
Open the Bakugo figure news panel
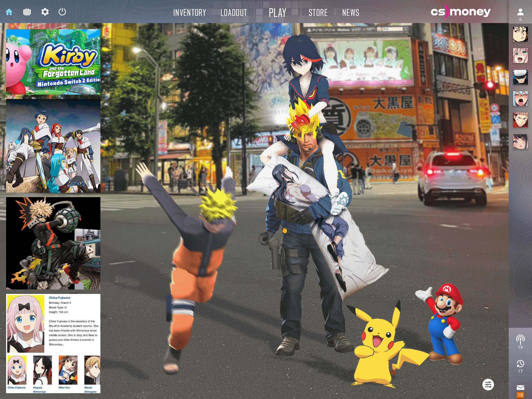(x=53, y=243)
